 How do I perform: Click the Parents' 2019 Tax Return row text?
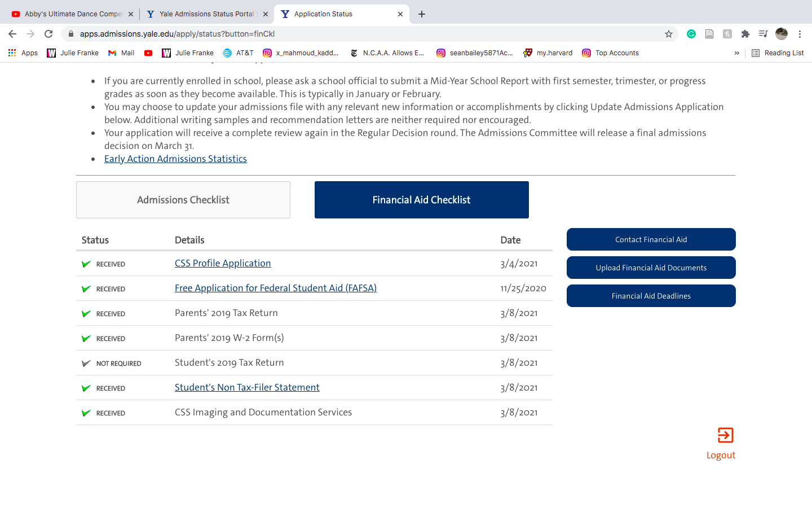coord(226,313)
